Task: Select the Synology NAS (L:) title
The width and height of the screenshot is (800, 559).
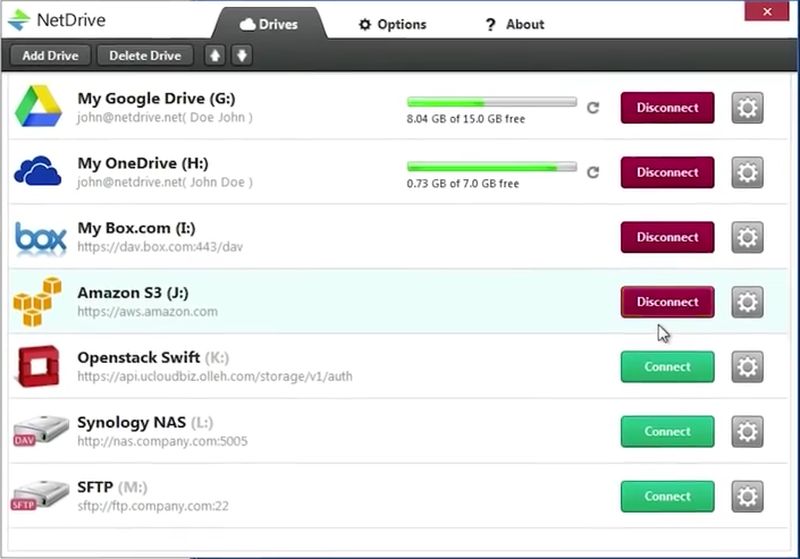Action: click(145, 422)
